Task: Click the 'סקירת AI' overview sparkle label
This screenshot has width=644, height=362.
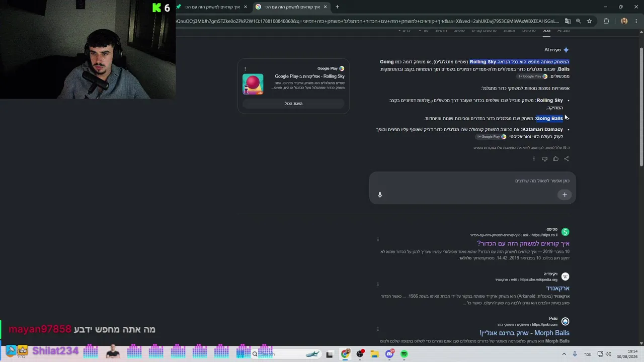Action: coord(556,50)
